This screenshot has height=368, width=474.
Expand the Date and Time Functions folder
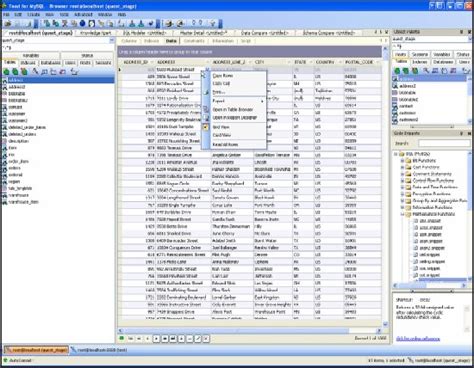point(402,187)
